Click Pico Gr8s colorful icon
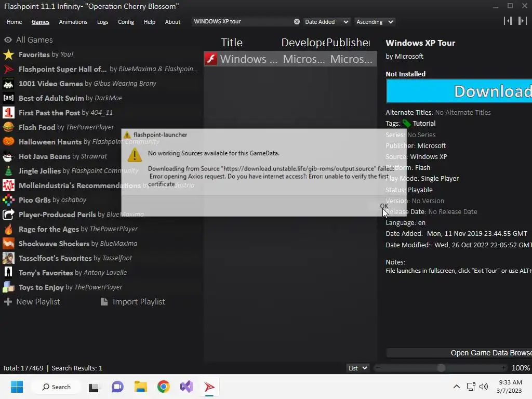The image size is (532, 399). click(x=8, y=200)
